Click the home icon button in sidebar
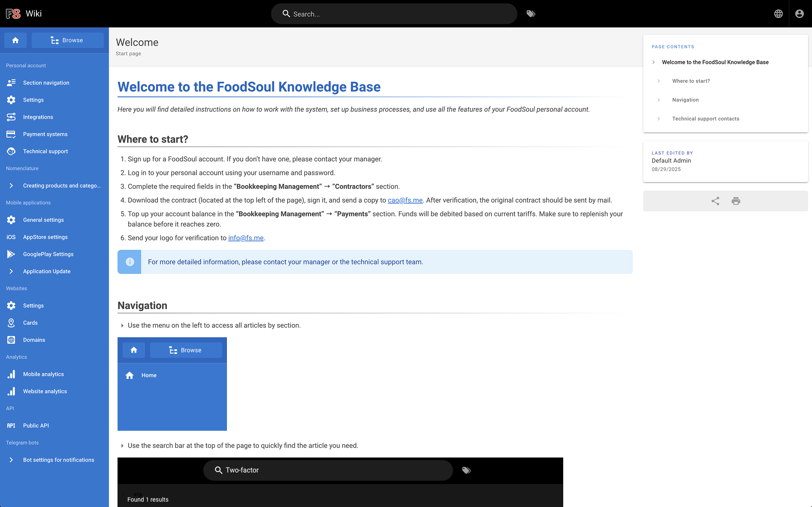Viewport: 812px width, 507px height. point(15,40)
